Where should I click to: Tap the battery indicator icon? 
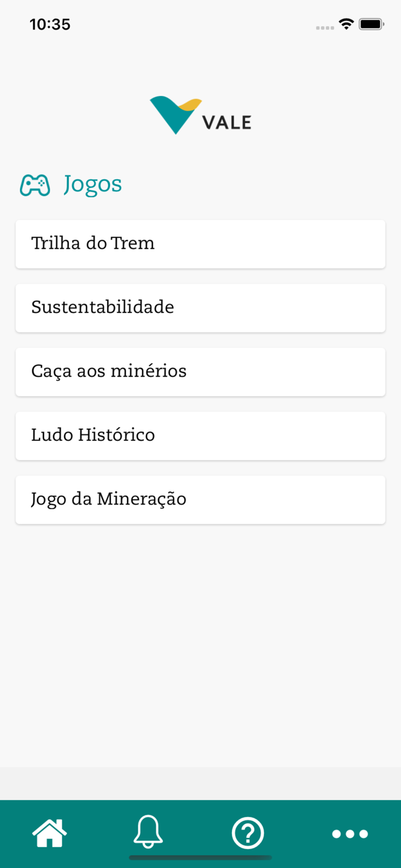point(371,24)
